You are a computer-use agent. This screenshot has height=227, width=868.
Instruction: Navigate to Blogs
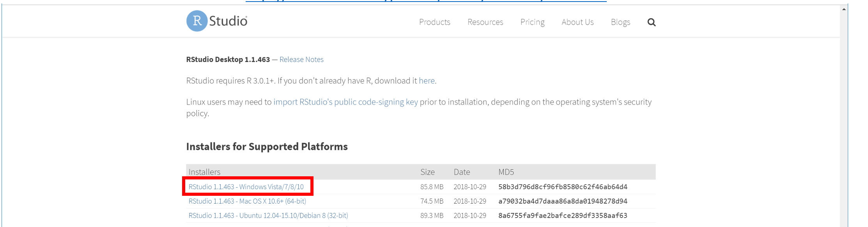[620, 22]
